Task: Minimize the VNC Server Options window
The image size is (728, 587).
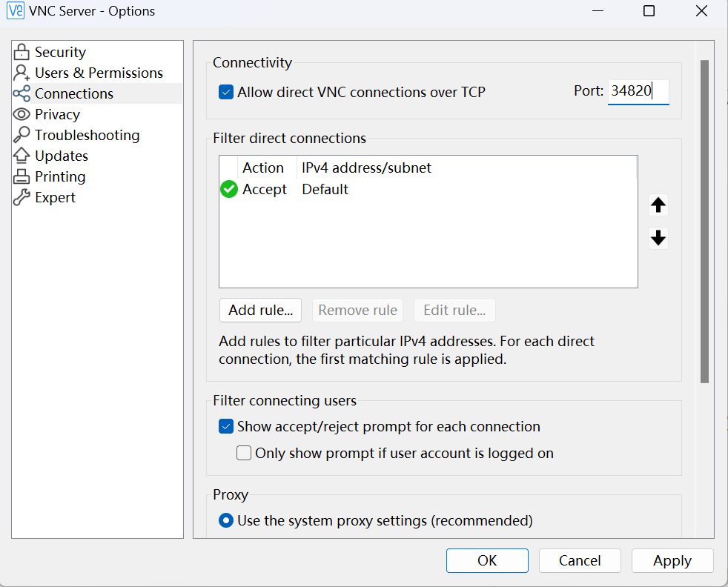Action: click(598, 10)
